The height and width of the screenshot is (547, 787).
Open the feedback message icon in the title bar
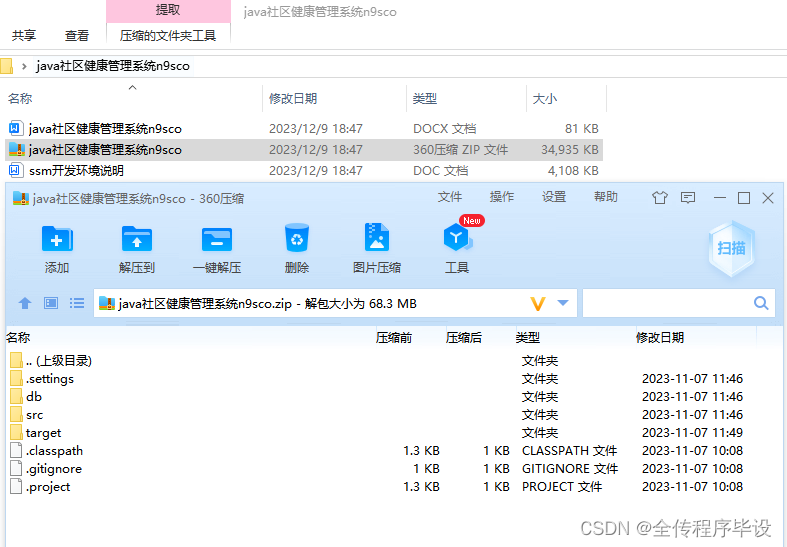pos(688,198)
